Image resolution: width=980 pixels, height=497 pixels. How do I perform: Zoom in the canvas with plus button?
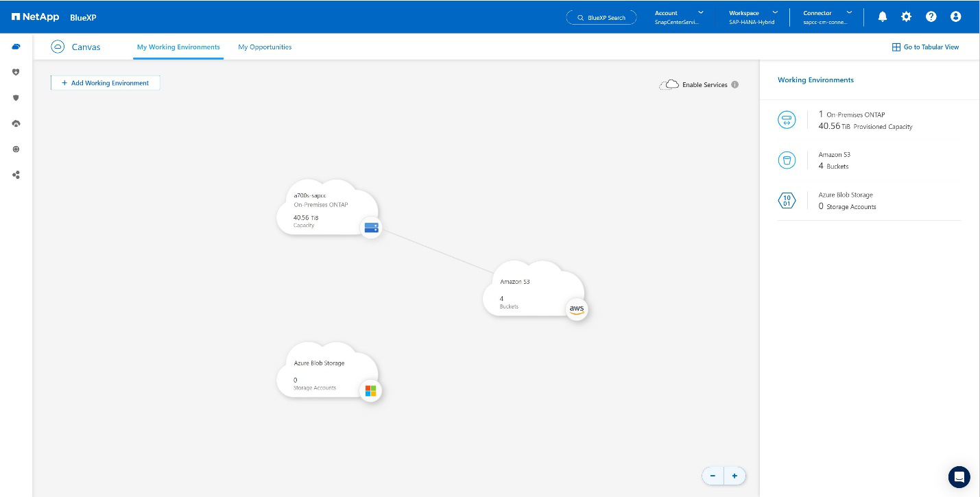pyautogui.click(x=734, y=476)
